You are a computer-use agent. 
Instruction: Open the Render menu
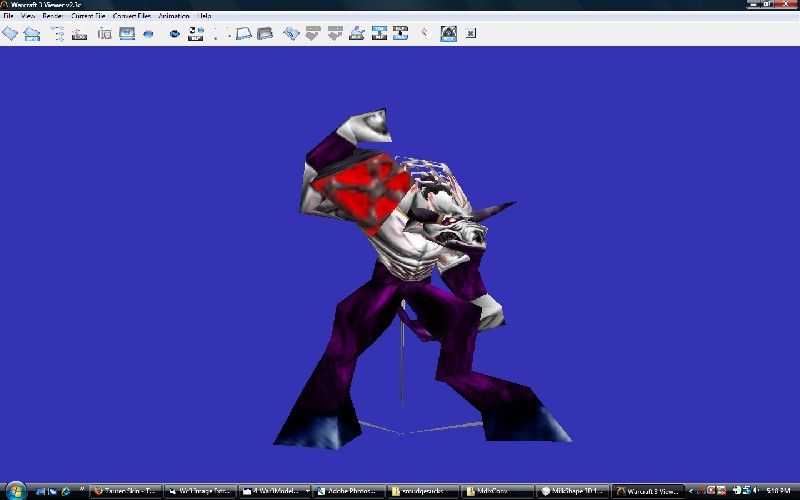pos(53,16)
